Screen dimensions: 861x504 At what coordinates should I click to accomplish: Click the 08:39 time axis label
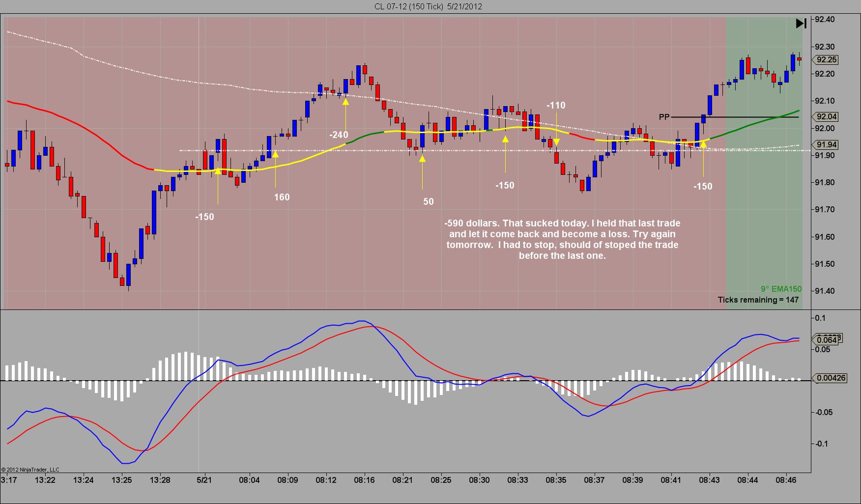pos(632,480)
